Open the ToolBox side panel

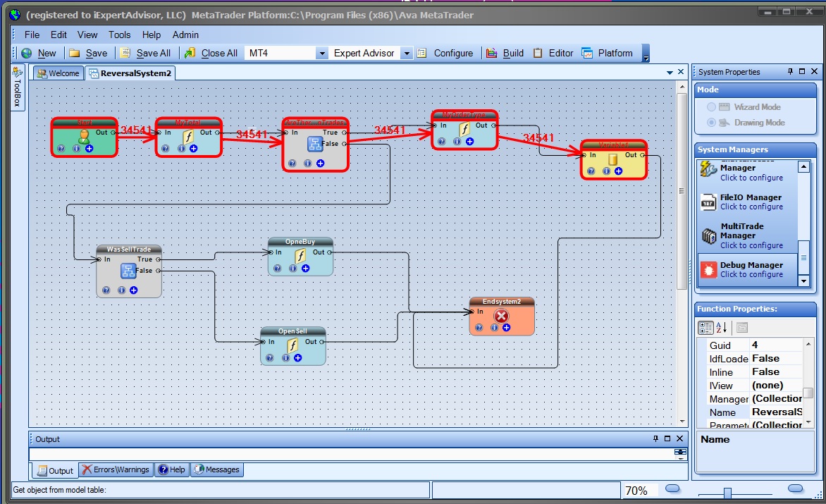tap(17, 87)
